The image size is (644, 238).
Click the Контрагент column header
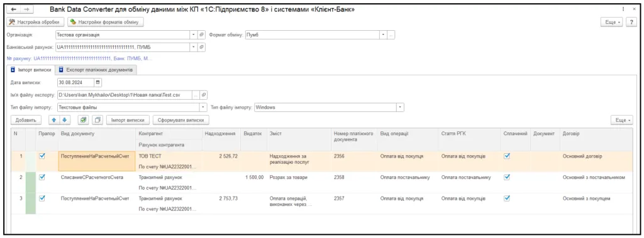(x=169, y=134)
